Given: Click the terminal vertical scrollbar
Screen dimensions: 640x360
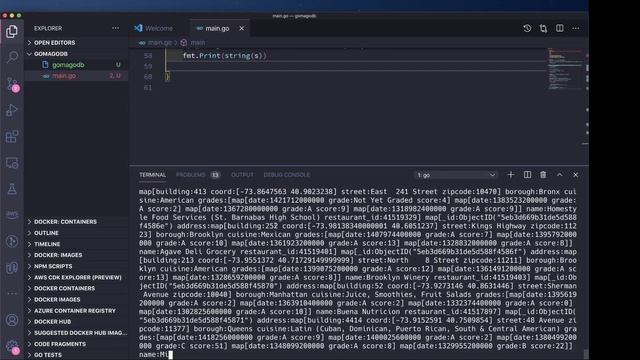Looking at the screenshot, I should tap(586, 353).
